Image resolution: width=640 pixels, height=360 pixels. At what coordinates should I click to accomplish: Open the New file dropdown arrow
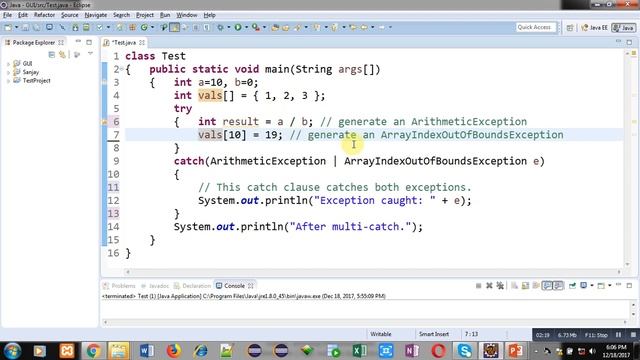(x=16, y=27)
